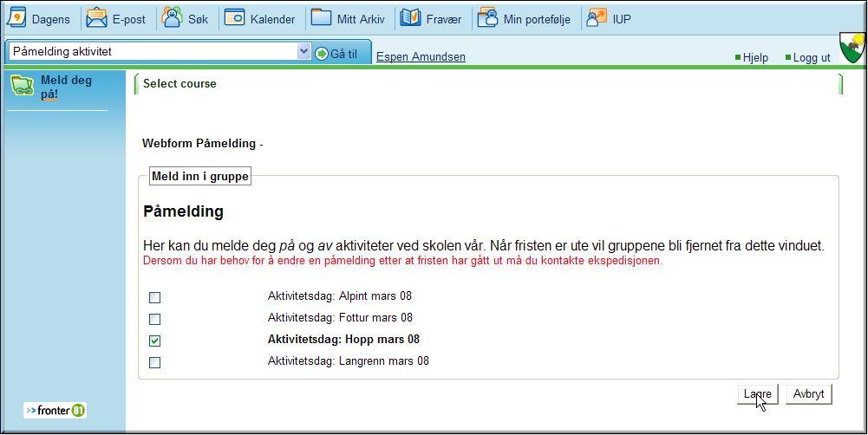Open the Espen Amundsen profile link

[x=421, y=57]
